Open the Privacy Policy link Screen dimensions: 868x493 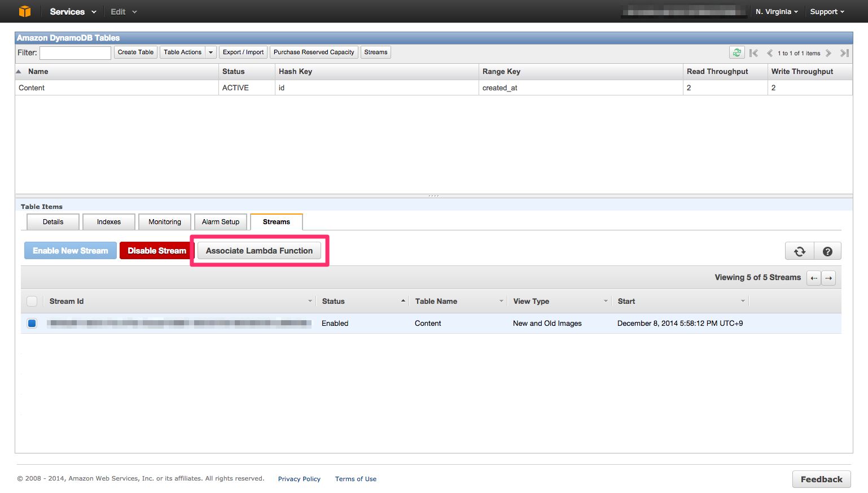tap(299, 478)
